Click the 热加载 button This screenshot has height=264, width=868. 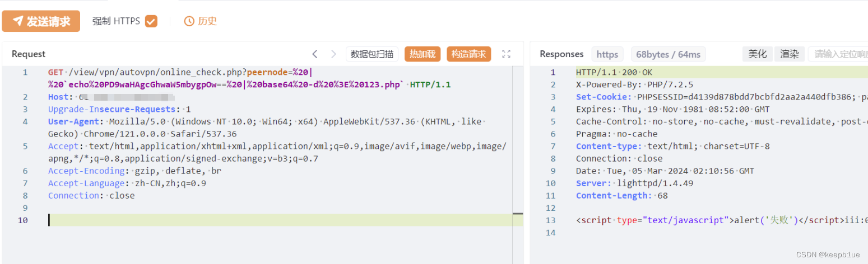423,54
